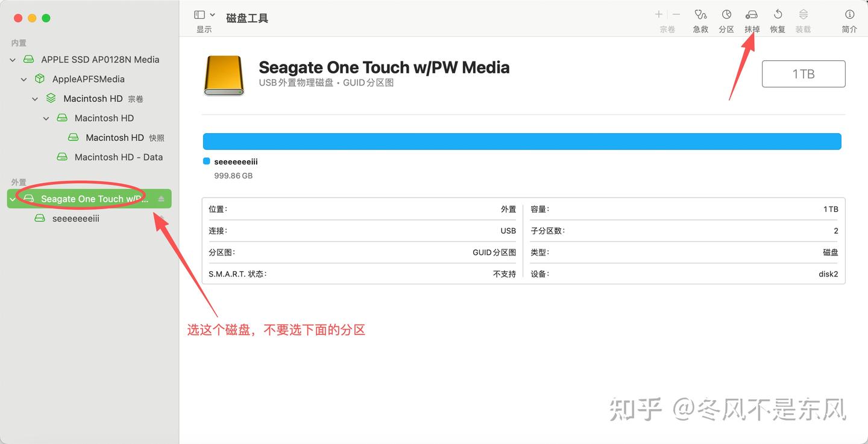
Task: Open the 简介 info panel
Action: 849,14
